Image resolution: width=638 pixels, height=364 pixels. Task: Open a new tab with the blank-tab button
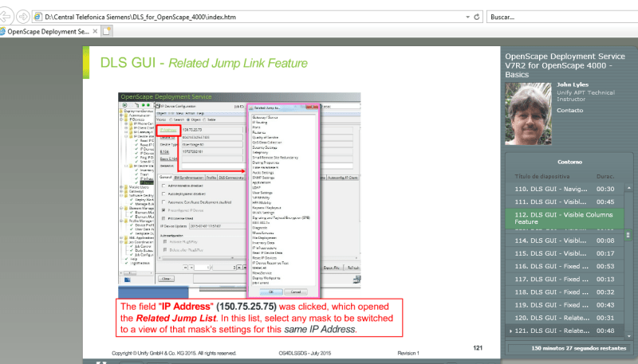click(x=107, y=31)
